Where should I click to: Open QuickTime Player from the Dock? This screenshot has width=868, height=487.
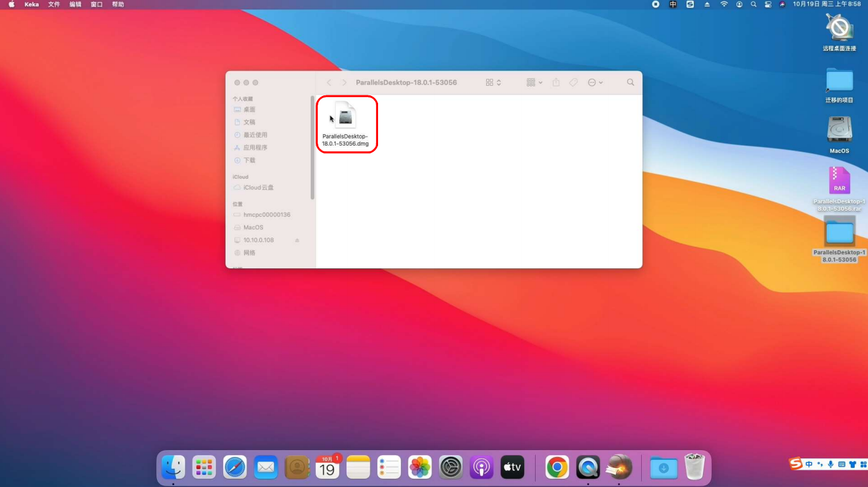point(588,468)
